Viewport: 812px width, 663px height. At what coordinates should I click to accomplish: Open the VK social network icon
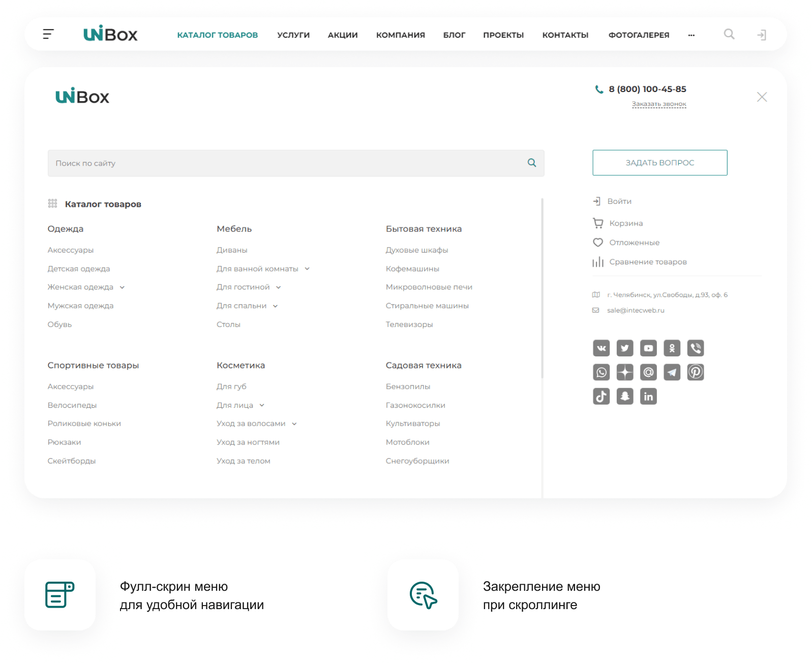click(601, 348)
